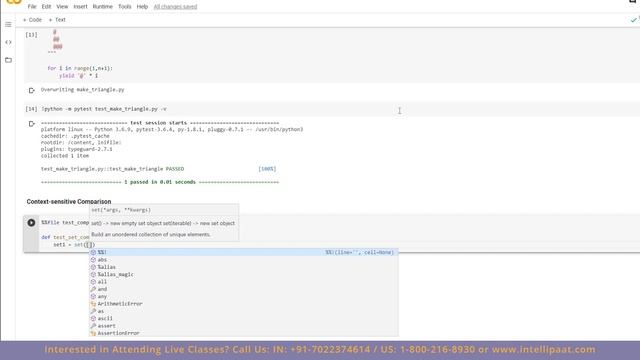Select '%alias_magic' autocomplete suggestion

click(244, 274)
